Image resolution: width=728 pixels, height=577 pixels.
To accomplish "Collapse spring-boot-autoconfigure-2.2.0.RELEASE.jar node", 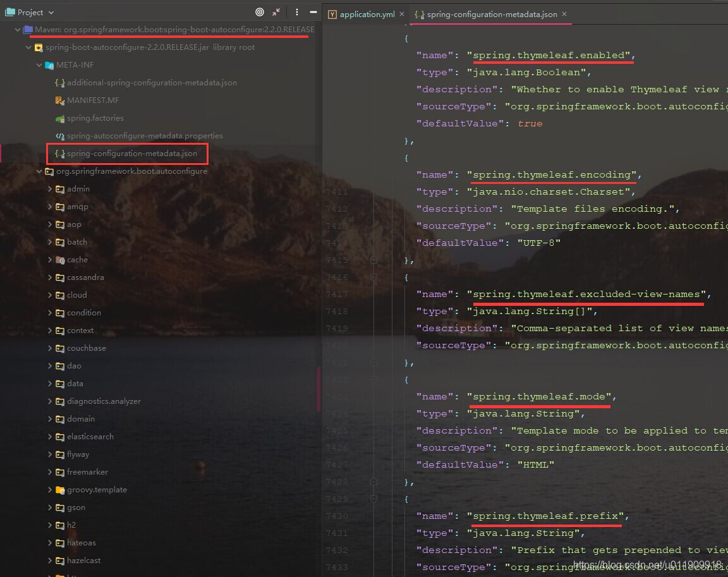I will pos(28,47).
